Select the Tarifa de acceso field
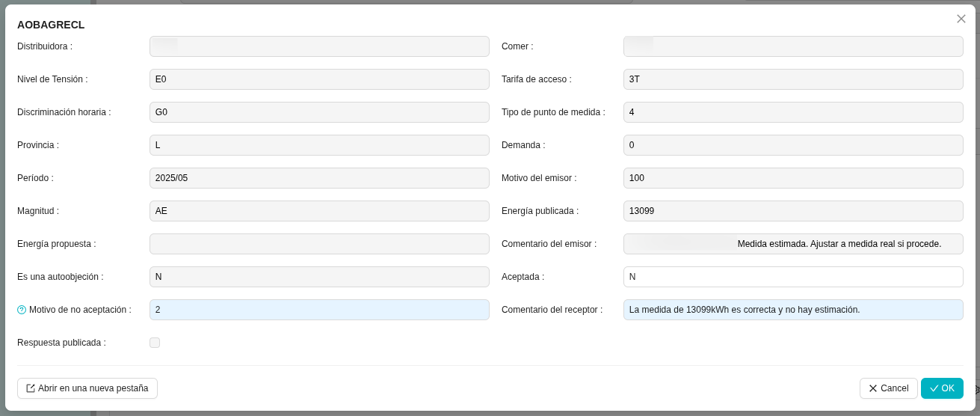 (792, 79)
